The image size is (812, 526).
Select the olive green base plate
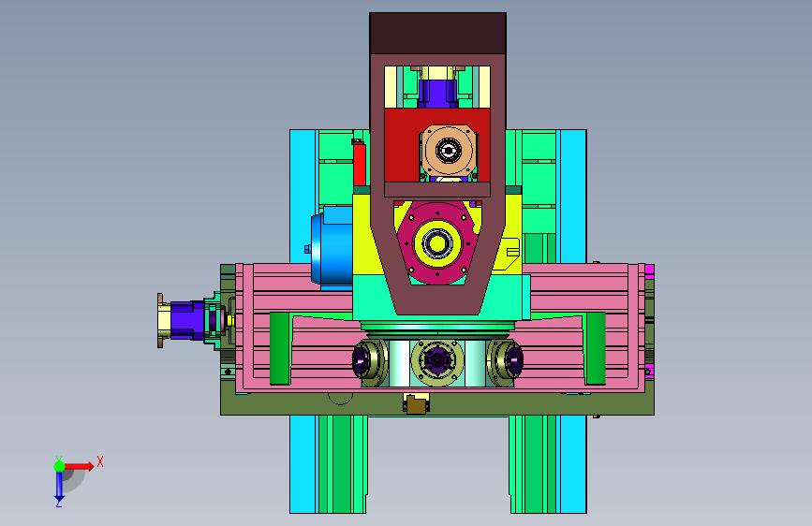tap(437, 403)
